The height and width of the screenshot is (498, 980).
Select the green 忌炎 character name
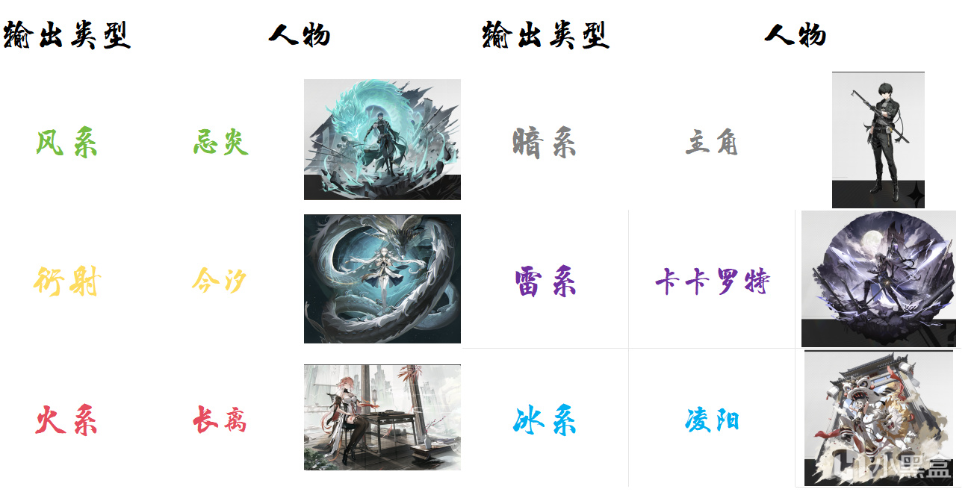point(220,142)
